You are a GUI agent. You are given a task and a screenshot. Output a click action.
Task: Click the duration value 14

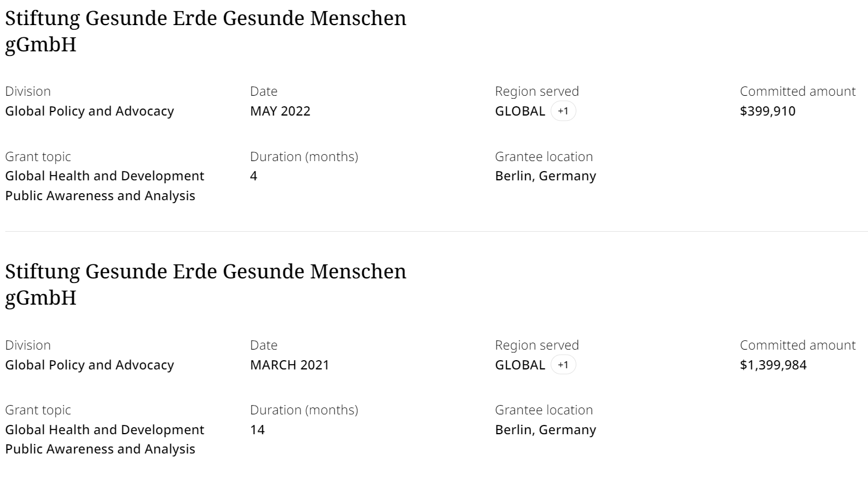coord(257,430)
